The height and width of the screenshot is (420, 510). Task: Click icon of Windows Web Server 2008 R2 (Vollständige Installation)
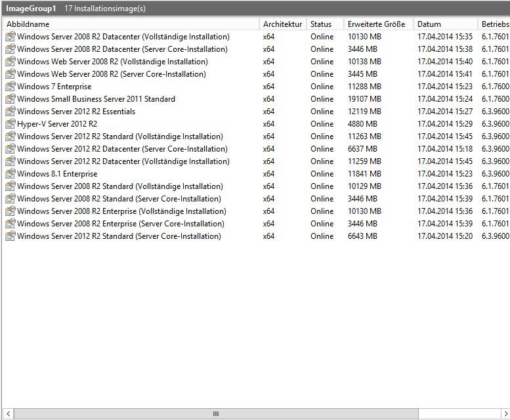coord(11,61)
